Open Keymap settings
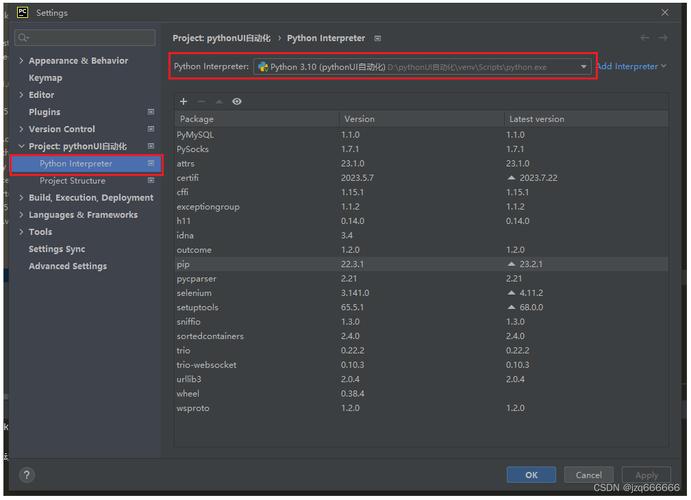 coord(45,78)
